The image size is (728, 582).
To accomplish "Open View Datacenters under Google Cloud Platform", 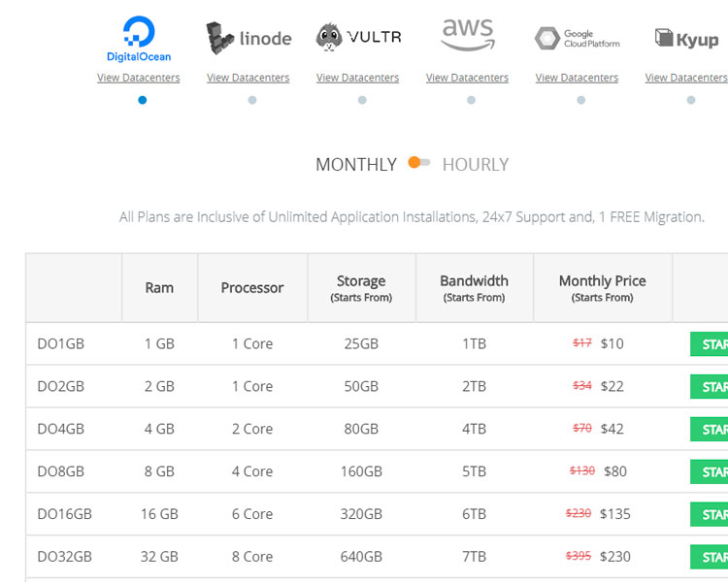I will 577,78.
